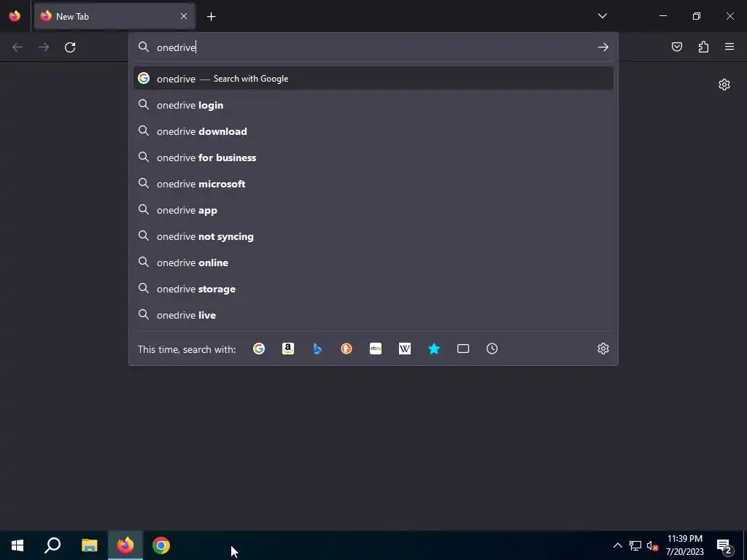Open the Firefox application menu

coord(729,47)
